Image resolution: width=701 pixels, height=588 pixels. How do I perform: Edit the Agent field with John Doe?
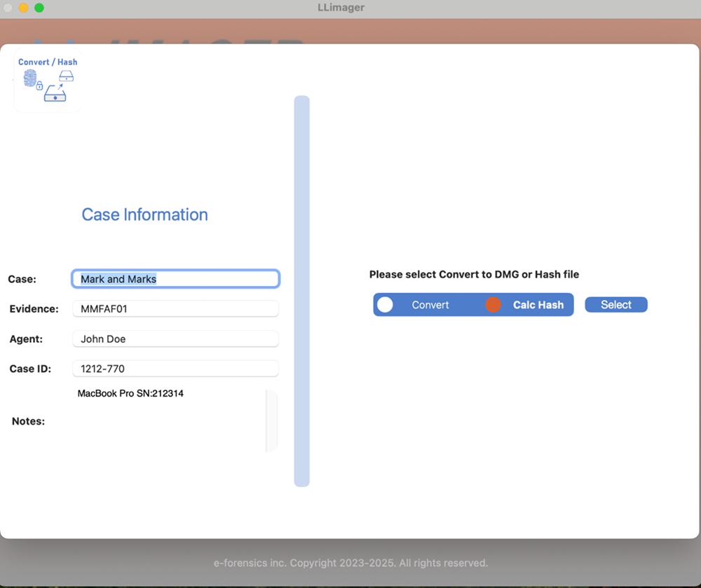175,339
